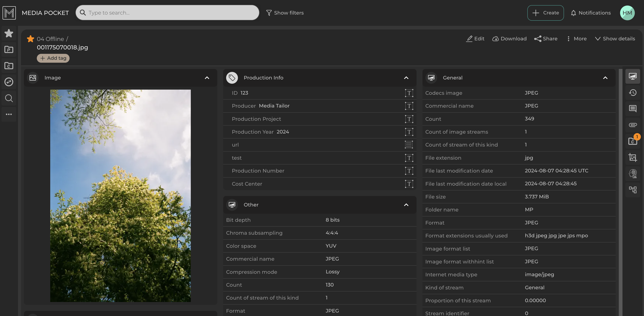The height and width of the screenshot is (316, 644).
Task: Collapse the Image panel
Action: click(x=207, y=78)
